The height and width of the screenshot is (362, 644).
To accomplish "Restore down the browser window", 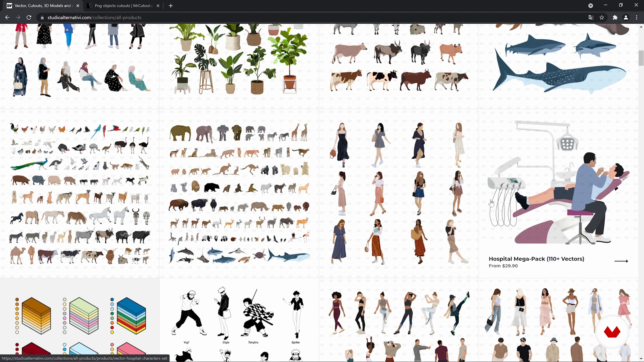I will 621,5.
